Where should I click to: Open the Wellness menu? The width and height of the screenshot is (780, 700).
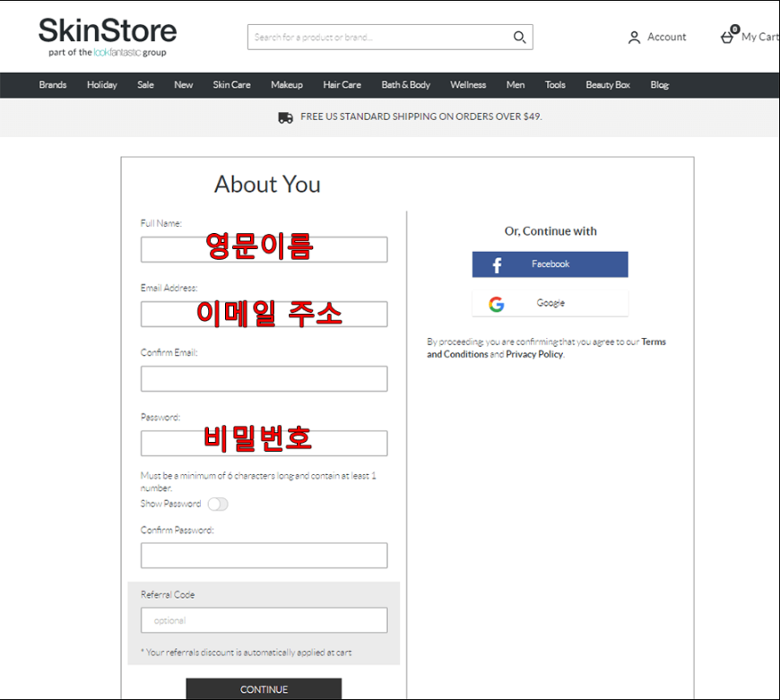point(468,85)
